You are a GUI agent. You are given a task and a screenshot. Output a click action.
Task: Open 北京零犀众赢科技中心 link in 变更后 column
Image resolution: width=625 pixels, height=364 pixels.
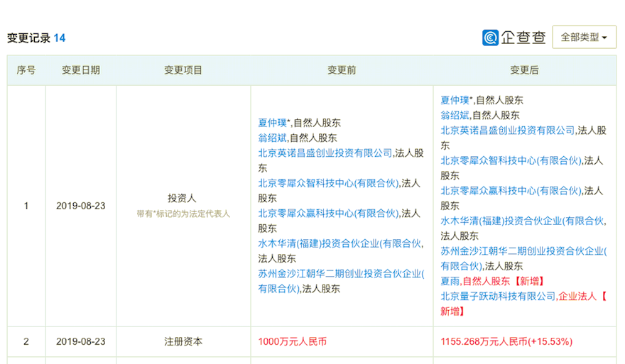pos(511,191)
